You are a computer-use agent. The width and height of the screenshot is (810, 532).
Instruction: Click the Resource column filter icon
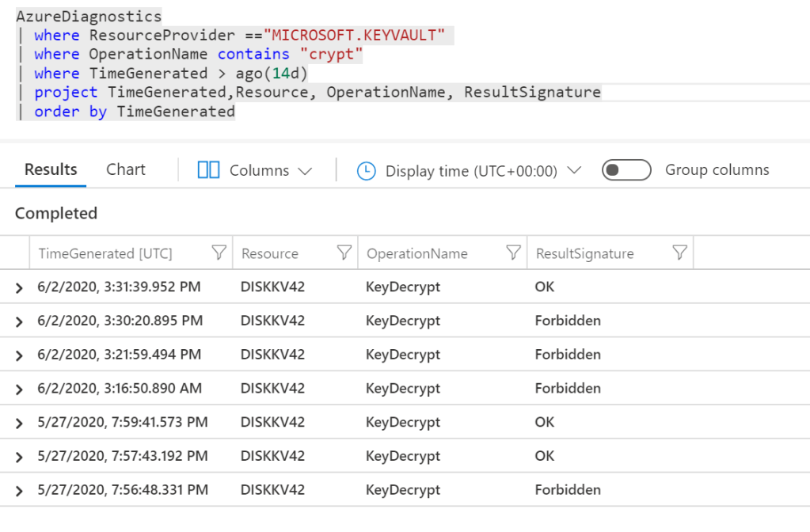[344, 253]
